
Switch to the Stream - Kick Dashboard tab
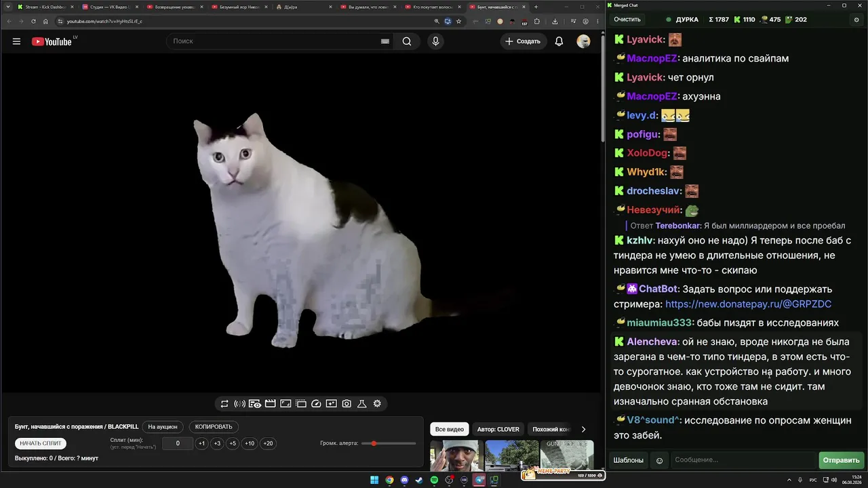45,7
